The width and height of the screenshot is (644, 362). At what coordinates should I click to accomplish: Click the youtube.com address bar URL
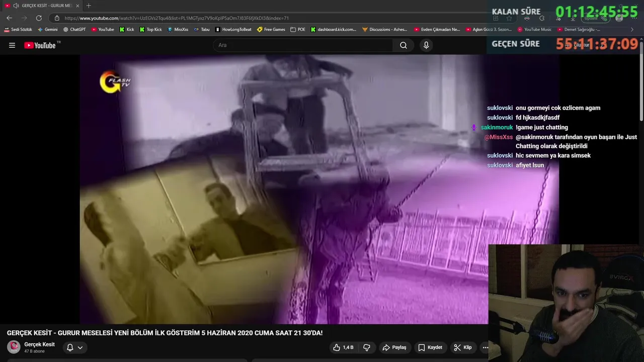177,18
